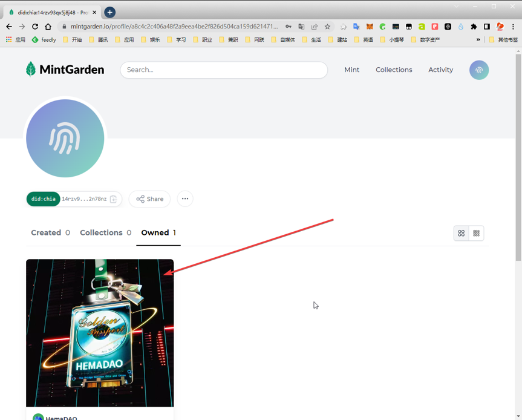Share this page from address bar
Screen dimensions: 522x420
pos(315,27)
